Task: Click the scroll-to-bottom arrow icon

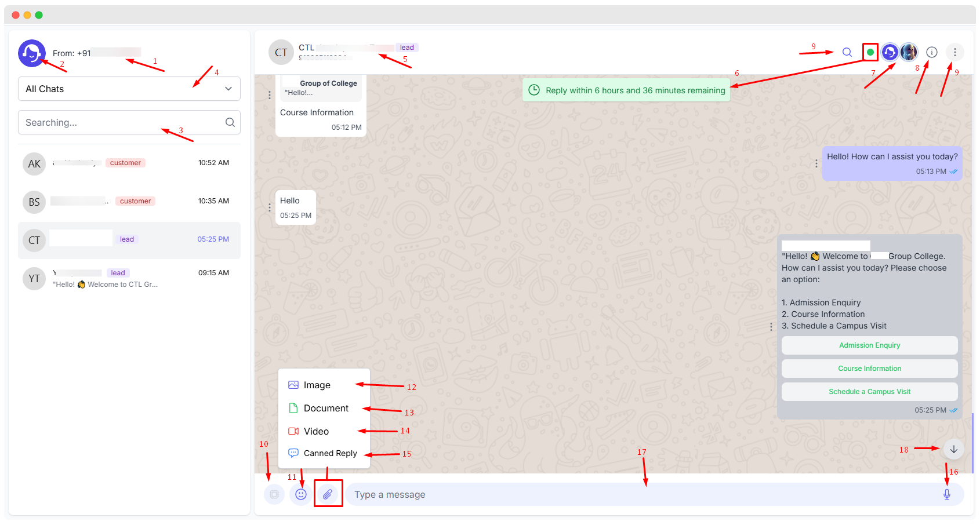Action: [x=953, y=449]
